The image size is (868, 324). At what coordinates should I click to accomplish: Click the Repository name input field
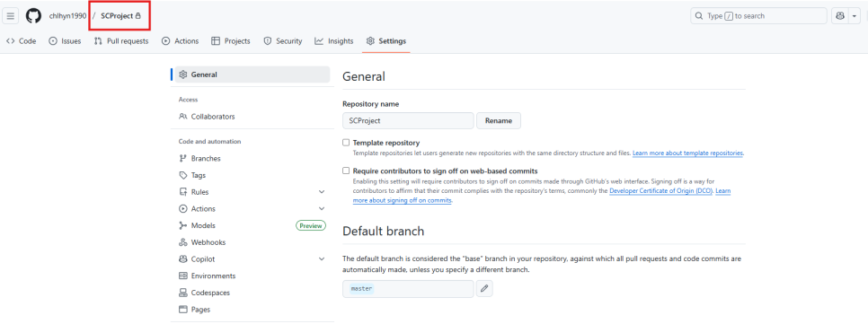click(408, 120)
